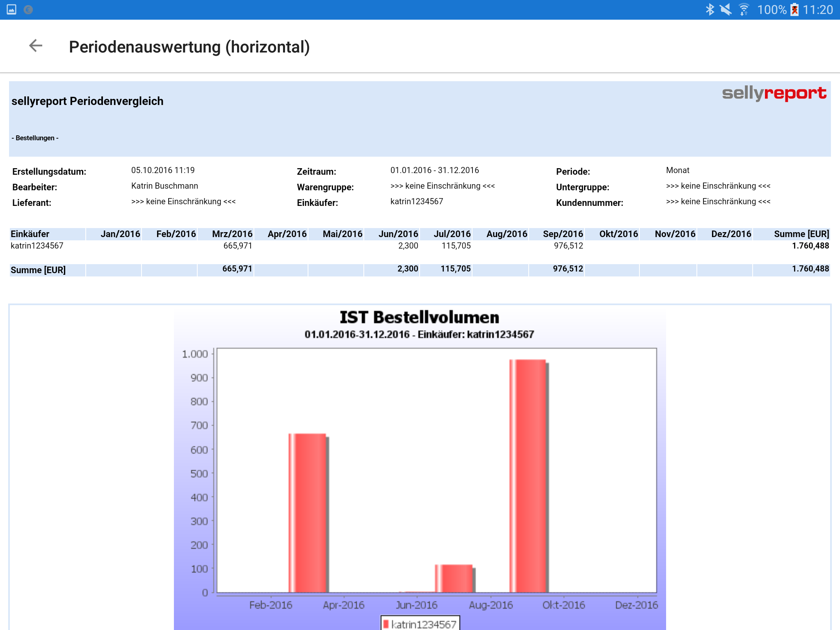Viewport: 840px width, 630px height.
Task: Tap the round grey status bar notification icon
Action: click(28, 9)
